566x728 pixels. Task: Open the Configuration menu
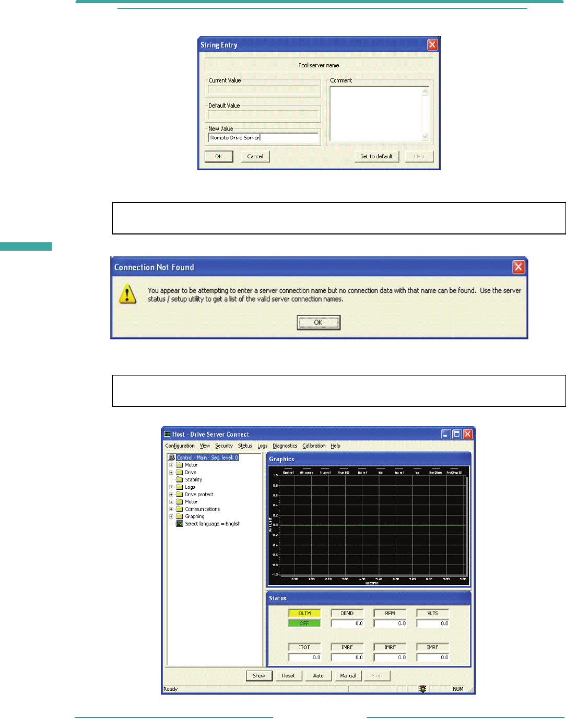180,446
